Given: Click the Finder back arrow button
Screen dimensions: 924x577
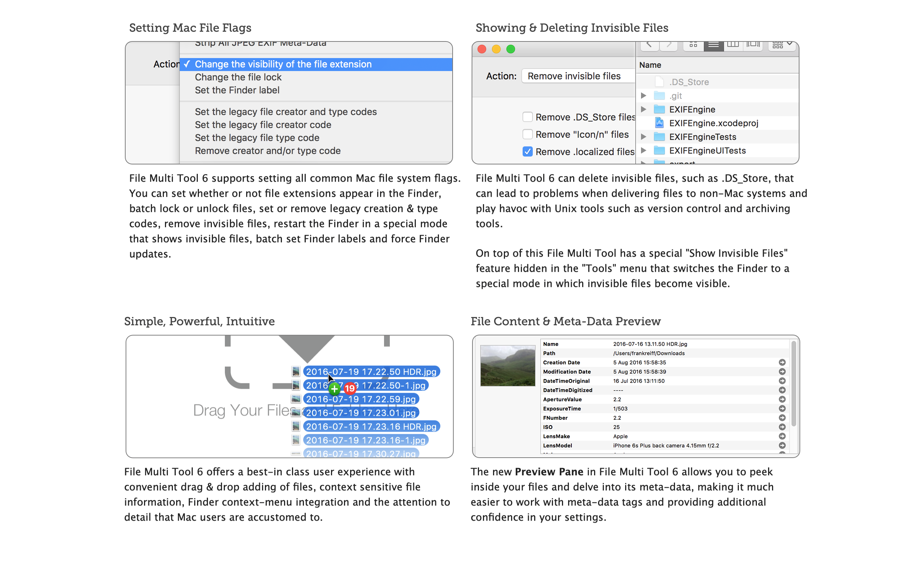Looking at the screenshot, I should pos(649,45).
